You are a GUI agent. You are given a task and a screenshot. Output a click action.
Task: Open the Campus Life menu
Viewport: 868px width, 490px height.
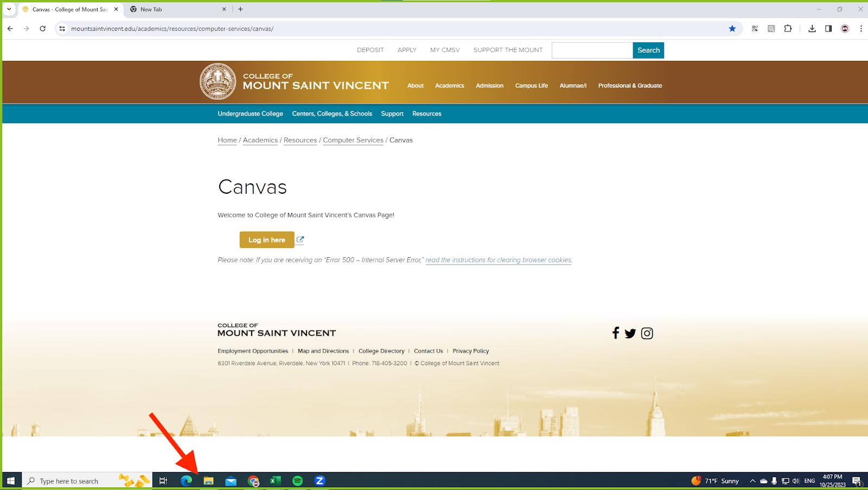point(531,86)
